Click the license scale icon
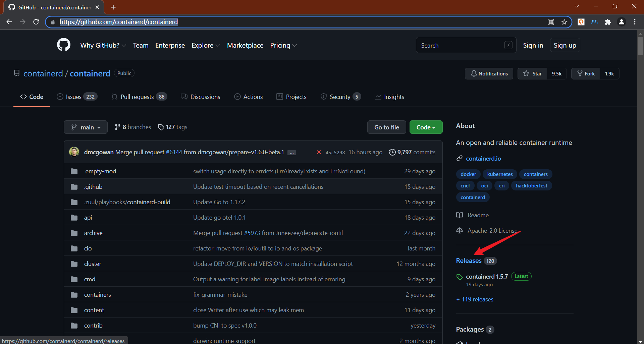This screenshot has width=644, height=344. tap(460, 230)
